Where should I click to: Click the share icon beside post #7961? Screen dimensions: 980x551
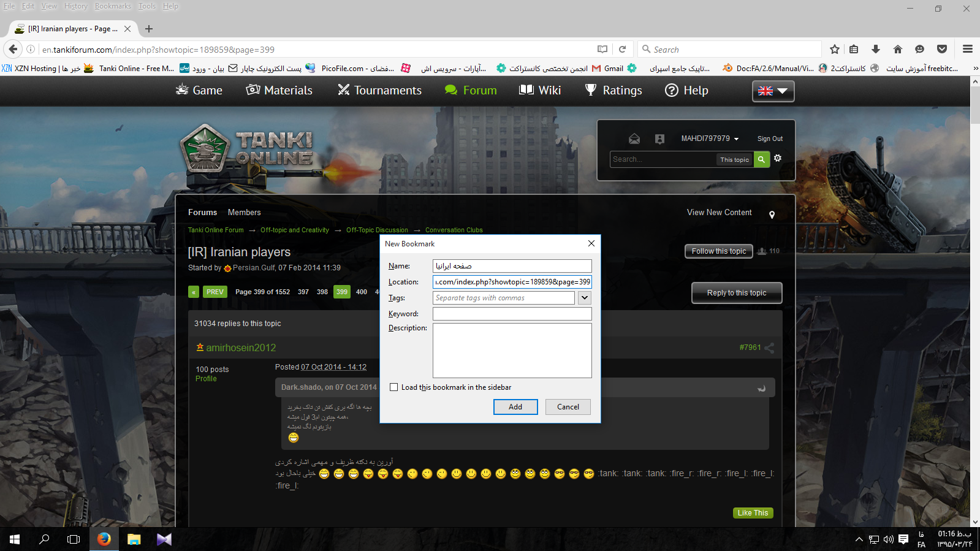tap(769, 348)
